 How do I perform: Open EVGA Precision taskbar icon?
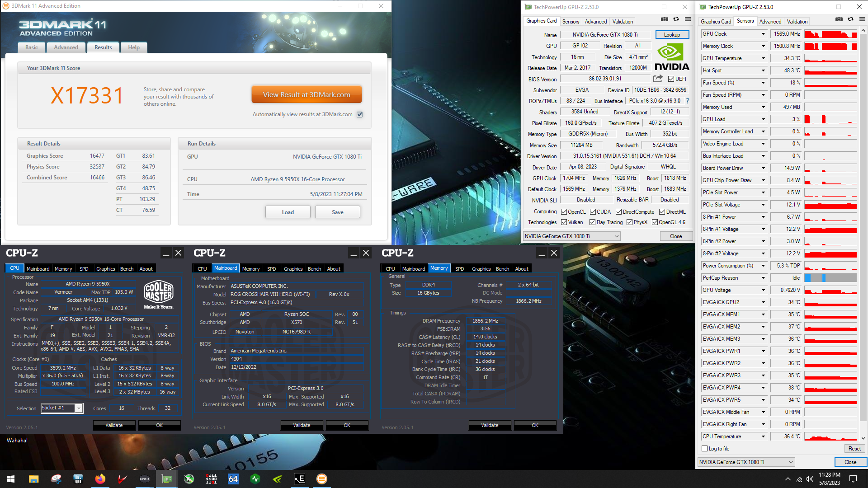tap(300, 479)
